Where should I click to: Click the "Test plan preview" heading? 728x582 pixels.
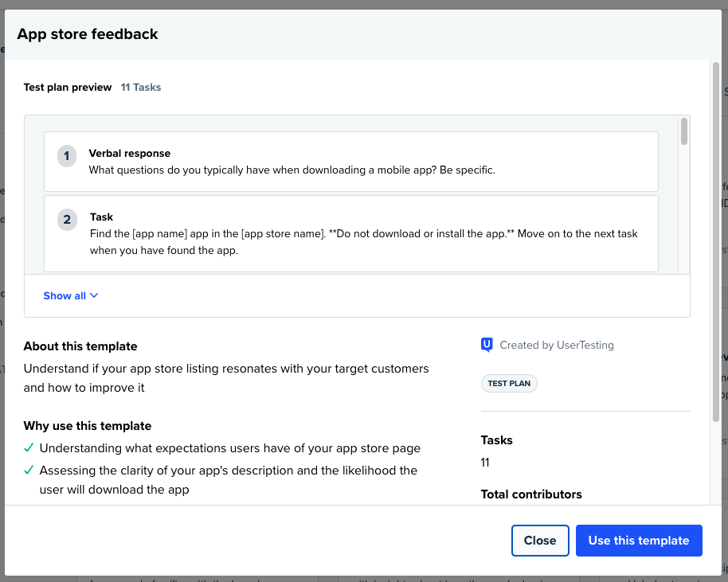tap(68, 88)
